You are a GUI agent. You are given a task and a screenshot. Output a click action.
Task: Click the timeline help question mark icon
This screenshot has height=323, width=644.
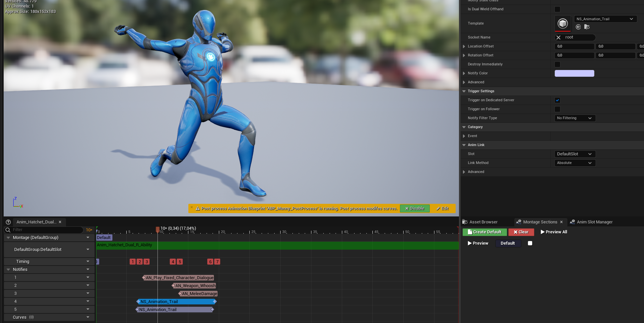(x=8, y=222)
